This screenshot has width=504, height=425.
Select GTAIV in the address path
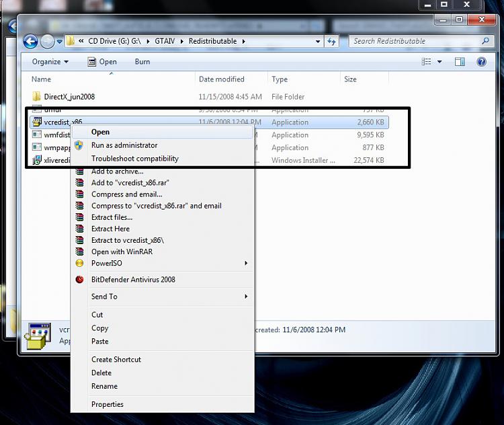click(165, 41)
